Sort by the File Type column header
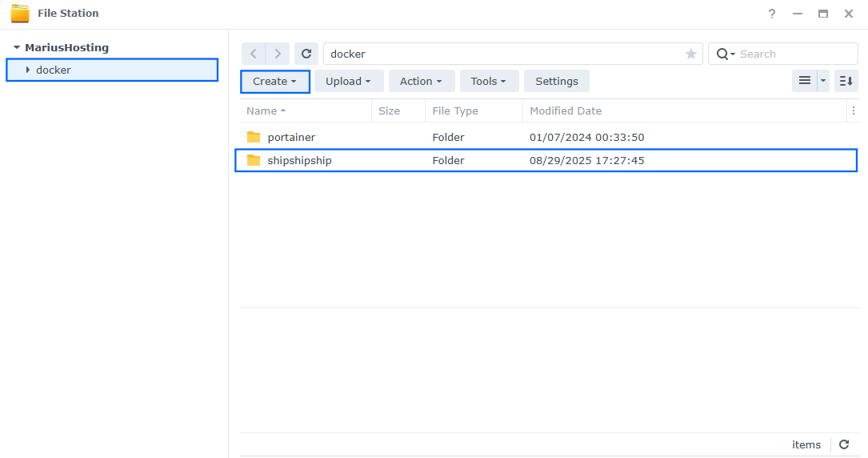The height and width of the screenshot is (458, 868). [474, 110]
